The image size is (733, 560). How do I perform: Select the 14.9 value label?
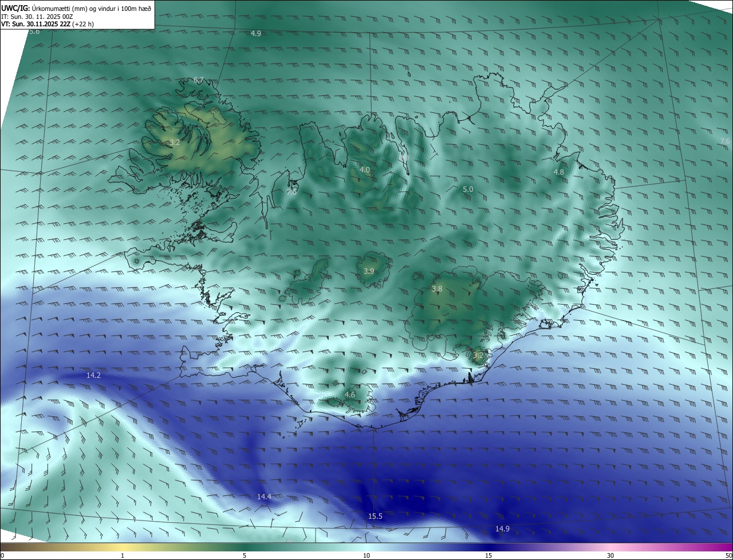click(x=502, y=529)
